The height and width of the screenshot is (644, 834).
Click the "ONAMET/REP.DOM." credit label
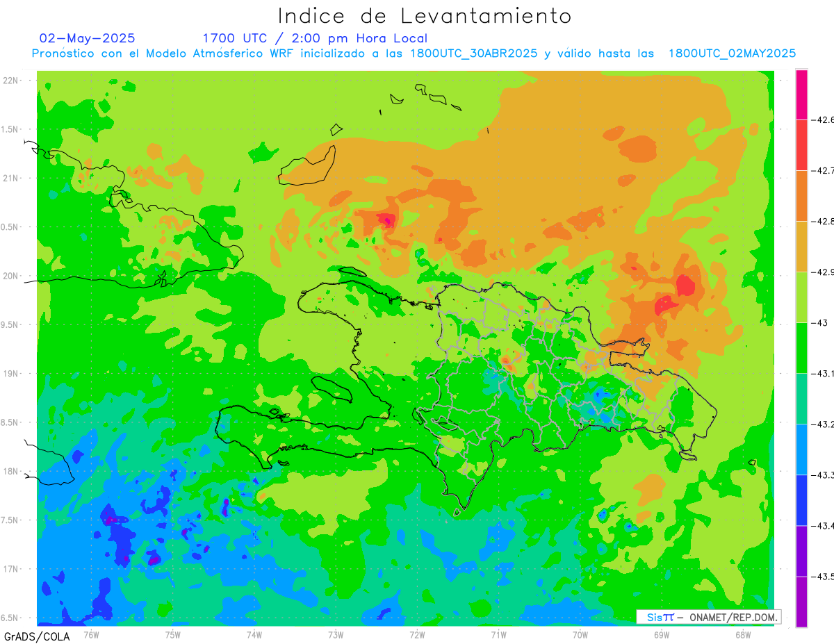coord(733,617)
